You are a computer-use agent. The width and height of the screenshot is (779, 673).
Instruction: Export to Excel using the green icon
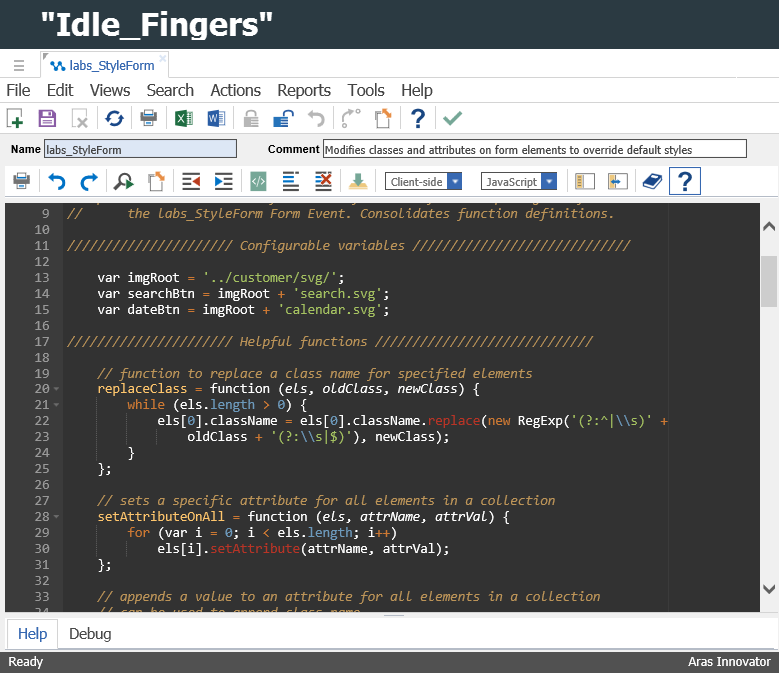pos(184,119)
